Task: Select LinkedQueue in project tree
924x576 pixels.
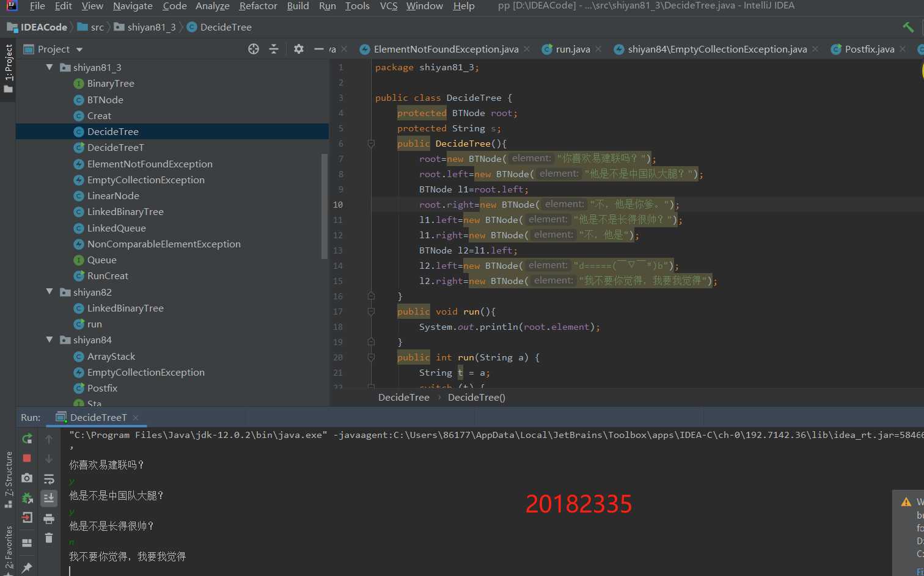Action: click(x=116, y=228)
